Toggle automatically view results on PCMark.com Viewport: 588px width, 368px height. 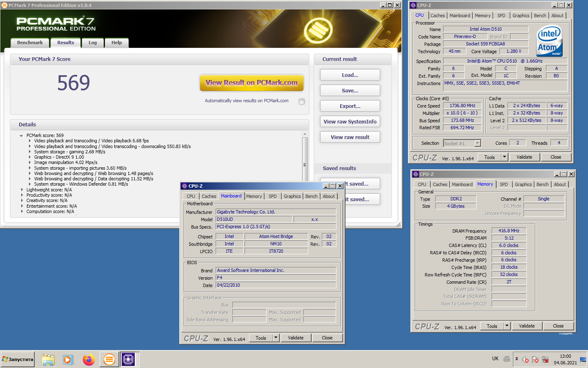click(302, 101)
